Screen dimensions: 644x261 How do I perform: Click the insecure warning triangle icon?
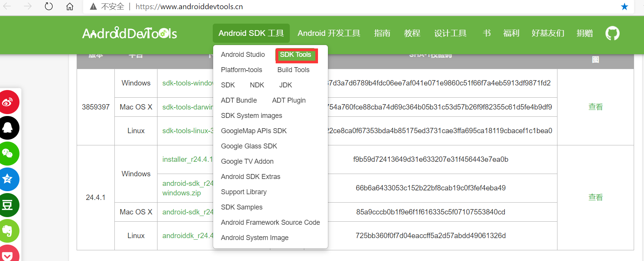click(93, 6)
